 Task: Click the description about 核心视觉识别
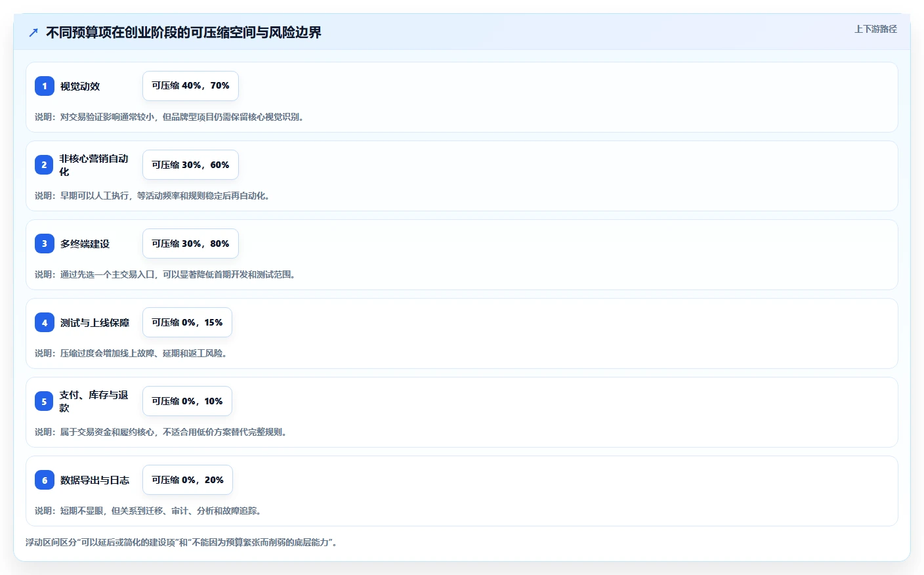(169, 117)
